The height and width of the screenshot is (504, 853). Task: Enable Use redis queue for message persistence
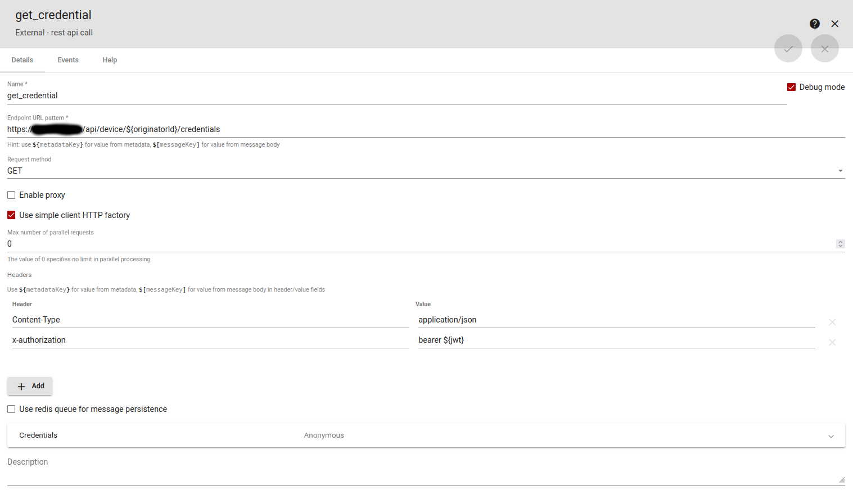tap(11, 409)
